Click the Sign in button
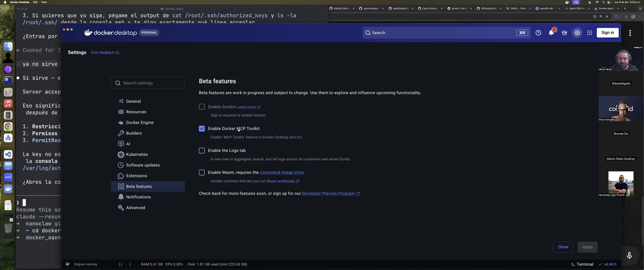 pos(607,33)
